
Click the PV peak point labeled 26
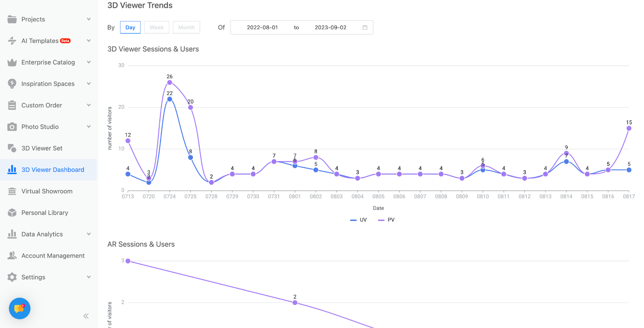click(x=169, y=83)
